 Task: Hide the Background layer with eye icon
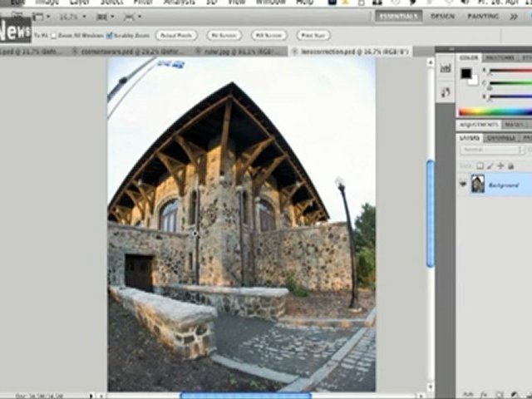(463, 185)
